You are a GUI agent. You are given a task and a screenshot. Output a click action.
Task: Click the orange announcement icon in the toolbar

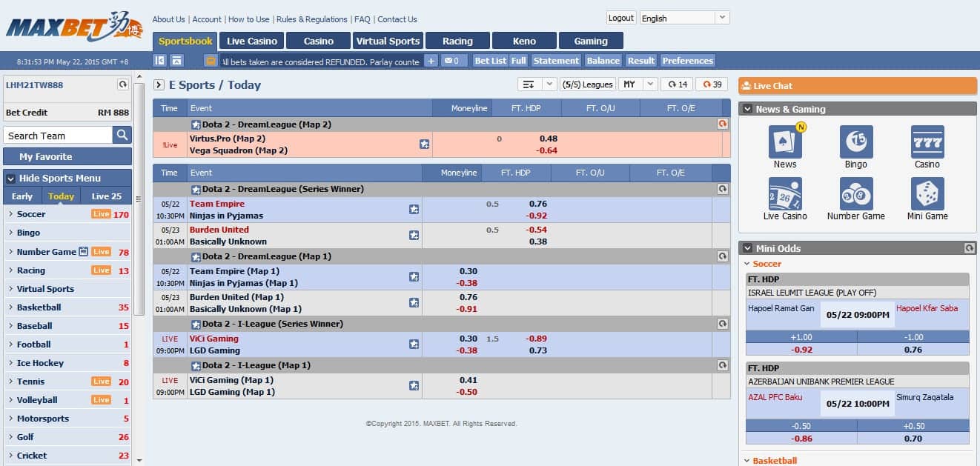point(211,61)
